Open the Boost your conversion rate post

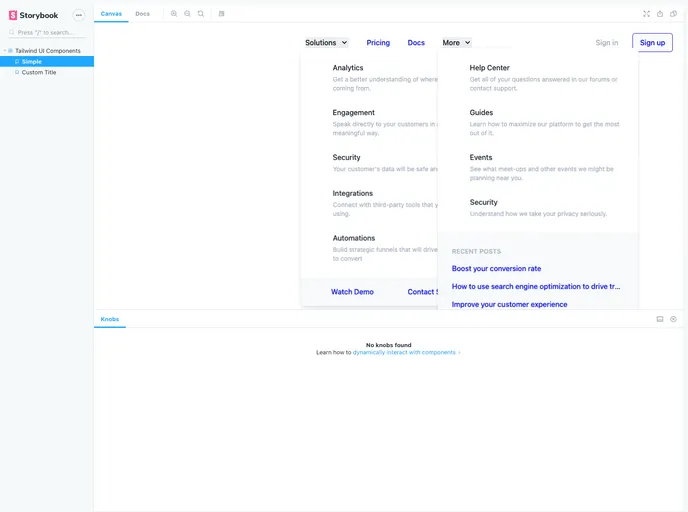pyautogui.click(x=496, y=269)
